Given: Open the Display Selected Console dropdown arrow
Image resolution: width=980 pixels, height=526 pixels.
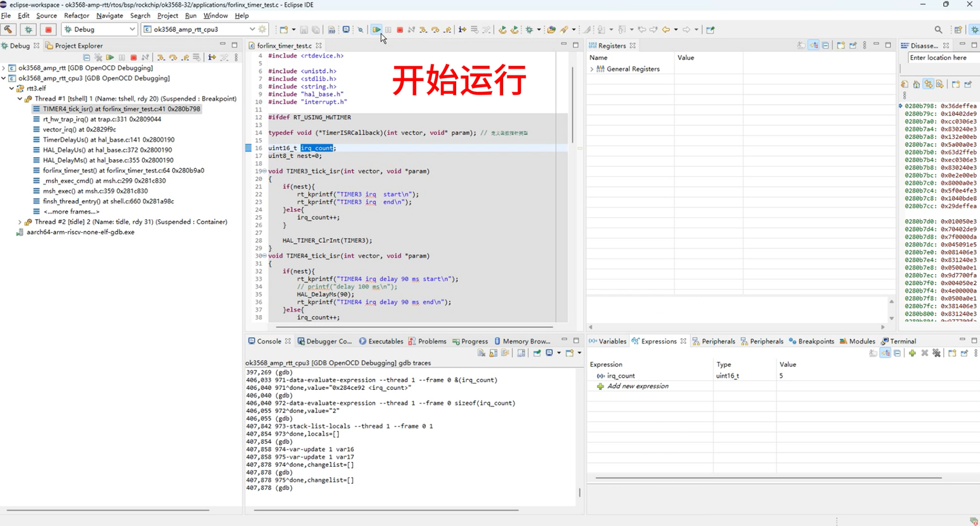Looking at the screenshot, I should click(559, 353).
